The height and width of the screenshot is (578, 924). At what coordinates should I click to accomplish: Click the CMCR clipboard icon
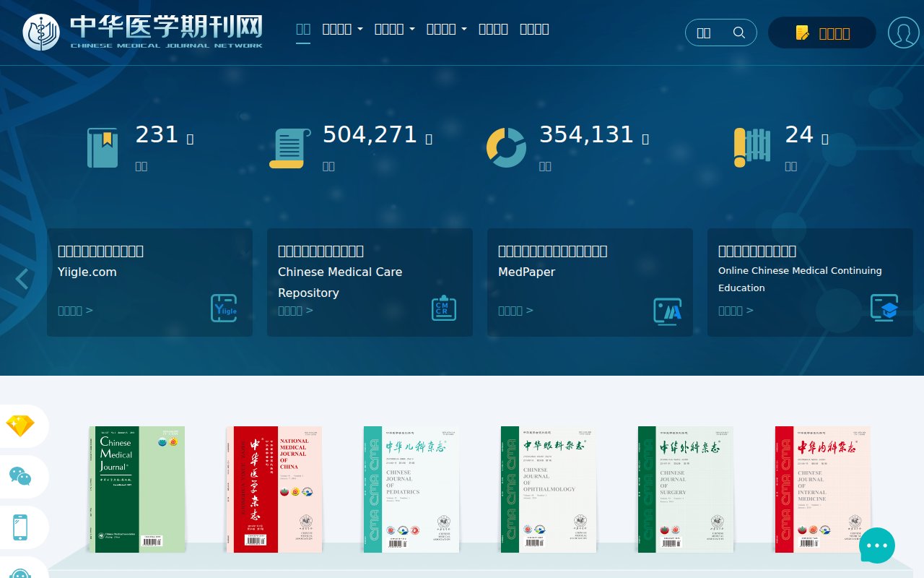(445, 309)
